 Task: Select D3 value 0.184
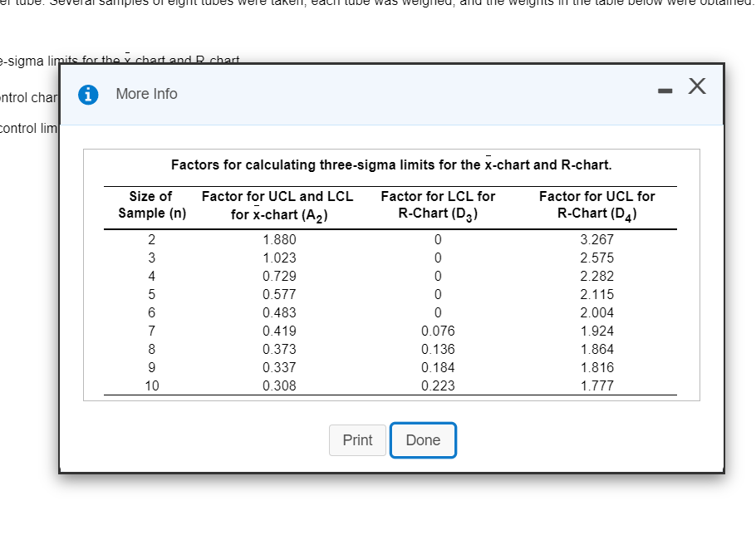(438, 368)
